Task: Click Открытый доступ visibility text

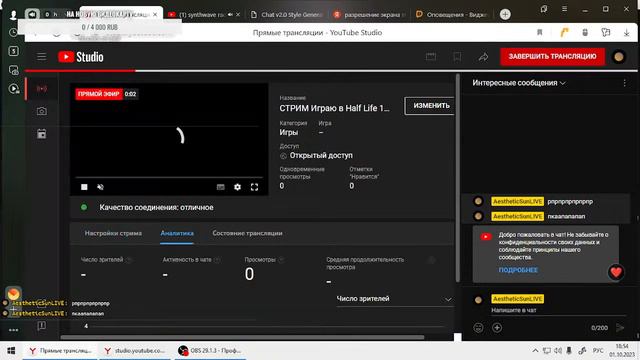Action: [321, 156]
